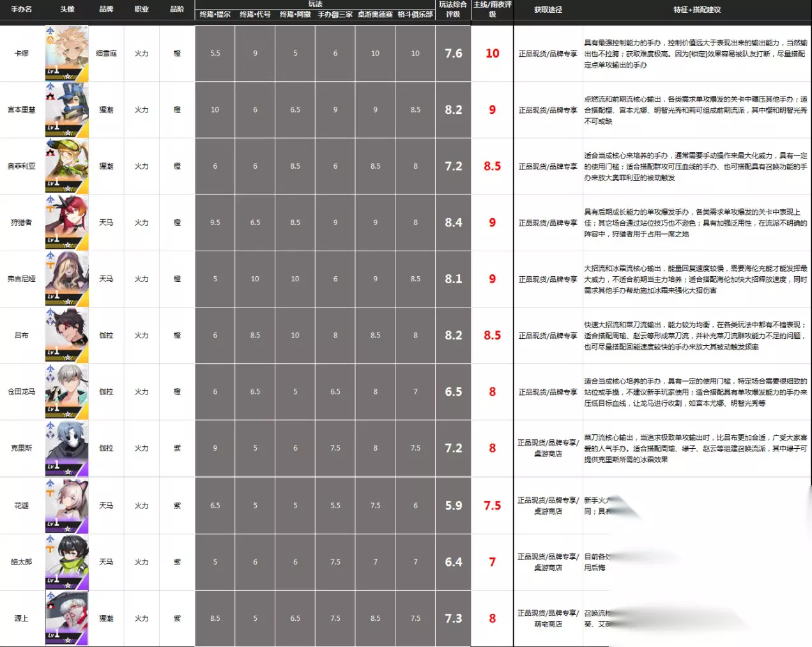The width and height of the screenshot is (812, 647).
Task: Click 卡缪's blonde character avatar
Action: pos(66,53)
